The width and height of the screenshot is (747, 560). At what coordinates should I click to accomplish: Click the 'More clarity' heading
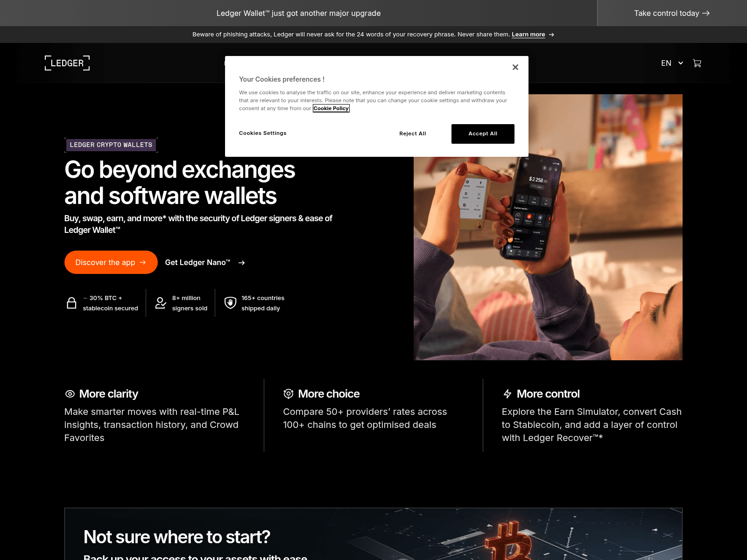tap(109, 394)
